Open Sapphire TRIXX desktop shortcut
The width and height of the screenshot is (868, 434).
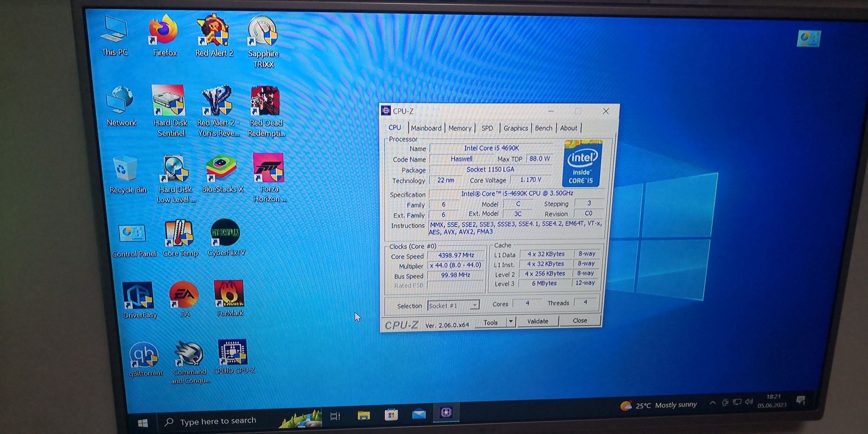tap(263, 42)
